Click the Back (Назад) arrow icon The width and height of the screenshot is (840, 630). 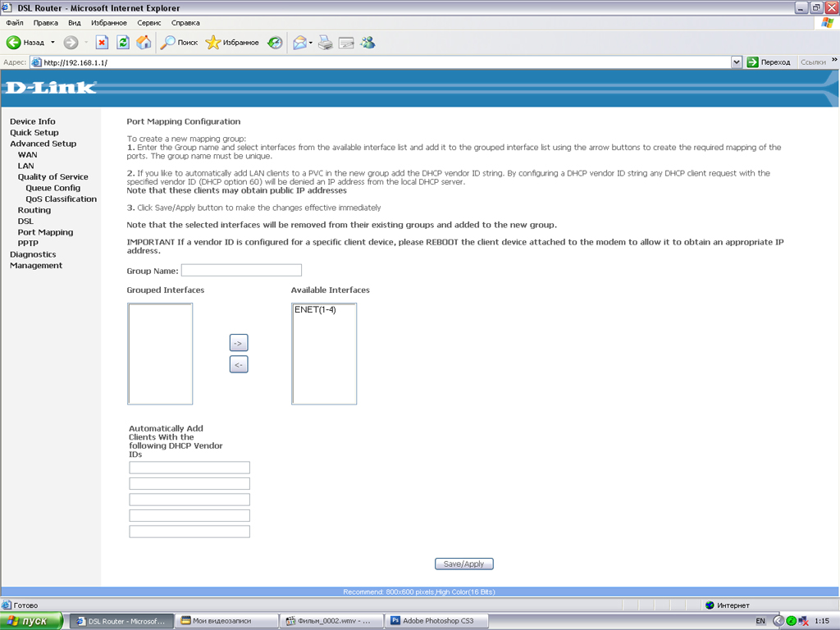tap(14, 42)
